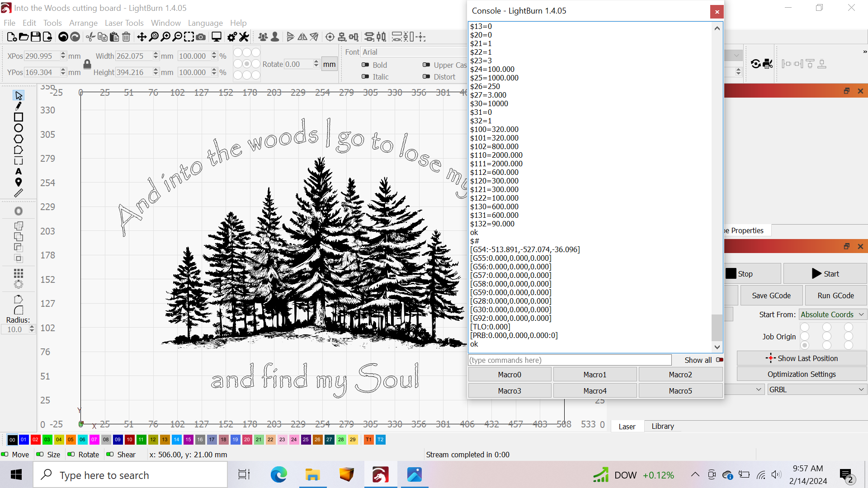Click the YPos spinner arrows
Viewport: 868px width, 488px height.
click(x=63, y=72)
